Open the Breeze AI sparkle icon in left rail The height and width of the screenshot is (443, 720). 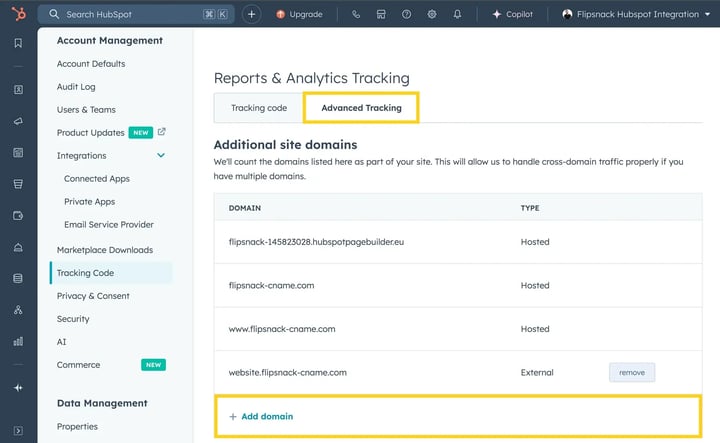point(18,388)
